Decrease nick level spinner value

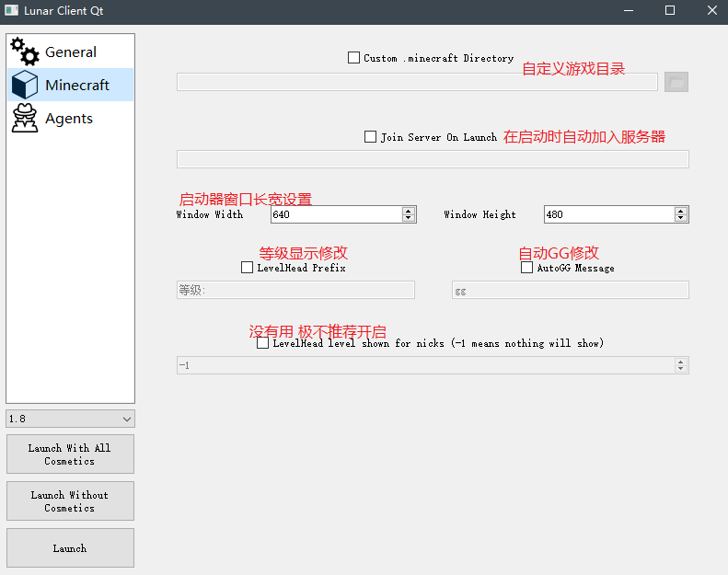pyautogui.click(x=681, y=369)
